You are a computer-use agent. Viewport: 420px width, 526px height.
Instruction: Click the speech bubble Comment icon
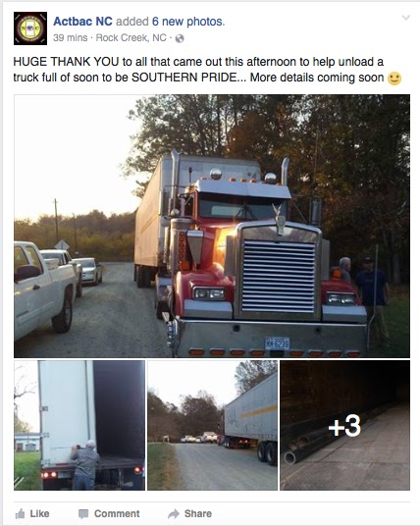(x=83, y=514)
